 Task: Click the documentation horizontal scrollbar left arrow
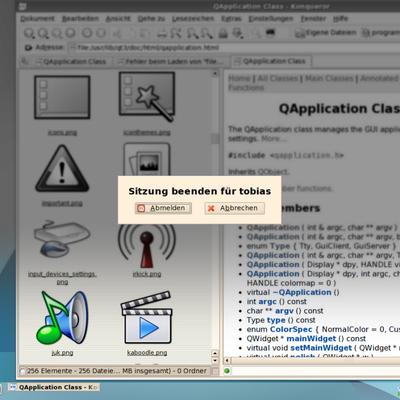click(x=227, y=360)
